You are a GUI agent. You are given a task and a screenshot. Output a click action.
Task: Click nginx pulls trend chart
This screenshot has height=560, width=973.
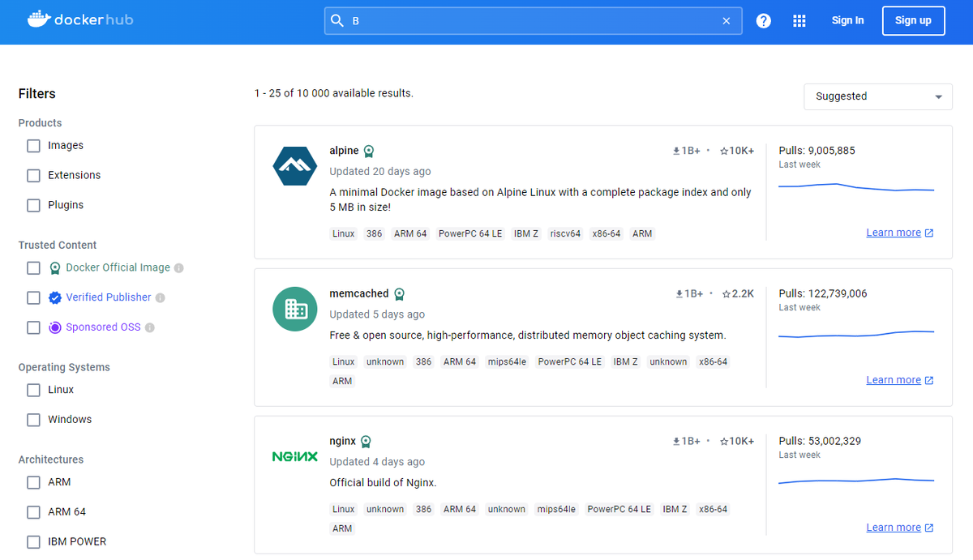[856, 481]
